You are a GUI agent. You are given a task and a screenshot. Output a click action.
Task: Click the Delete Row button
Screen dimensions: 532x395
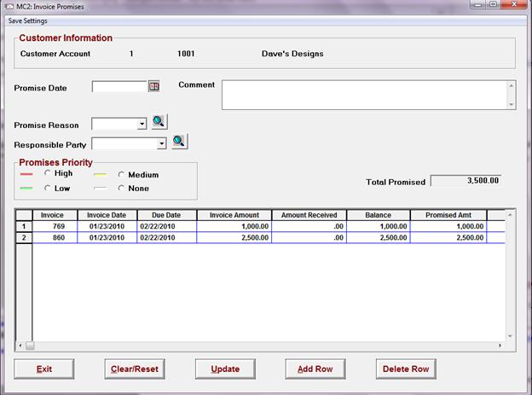(x=406, y=369)
